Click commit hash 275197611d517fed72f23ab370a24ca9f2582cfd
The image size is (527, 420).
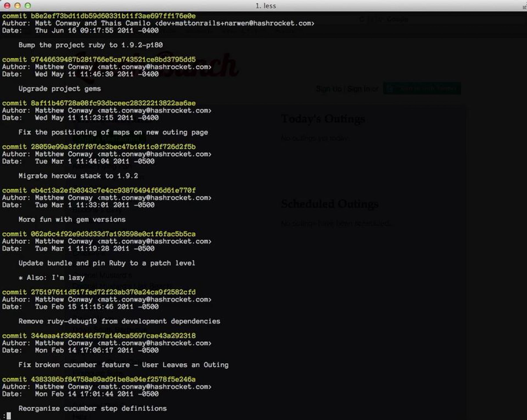point(113,292)
